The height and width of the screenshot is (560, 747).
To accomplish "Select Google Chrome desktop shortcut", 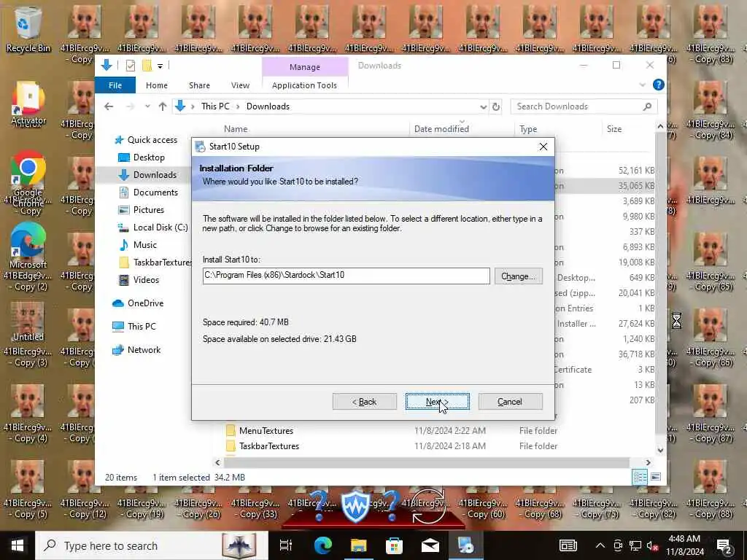I will pyautogui.click(x=28, y=177).
